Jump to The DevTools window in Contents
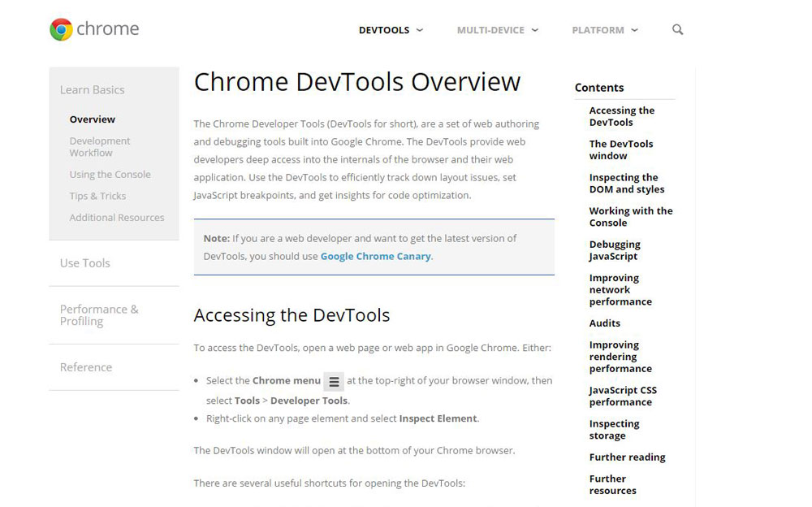812x507 pixels. click(x=621, y=149)
